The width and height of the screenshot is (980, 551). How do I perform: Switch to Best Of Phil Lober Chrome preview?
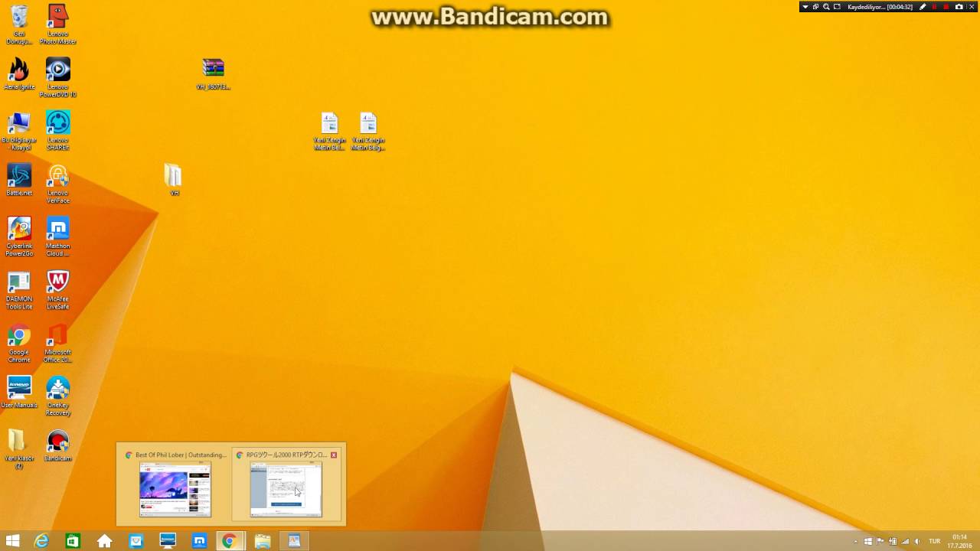pyautogui.click(x=175, y=484)
